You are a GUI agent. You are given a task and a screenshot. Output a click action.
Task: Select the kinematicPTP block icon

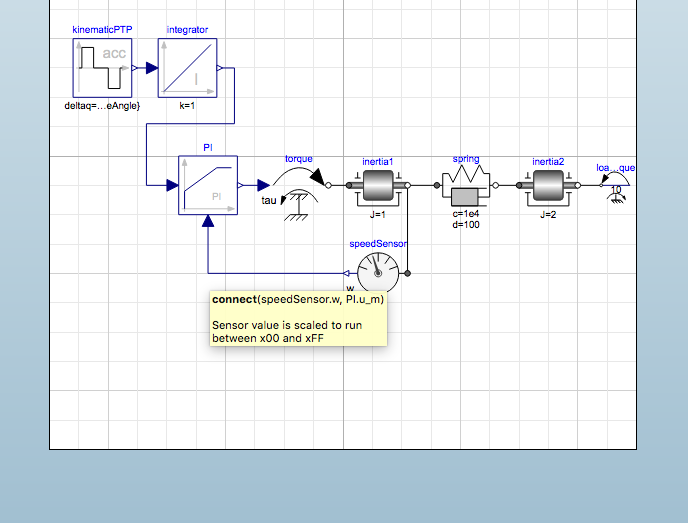point(102,68)
